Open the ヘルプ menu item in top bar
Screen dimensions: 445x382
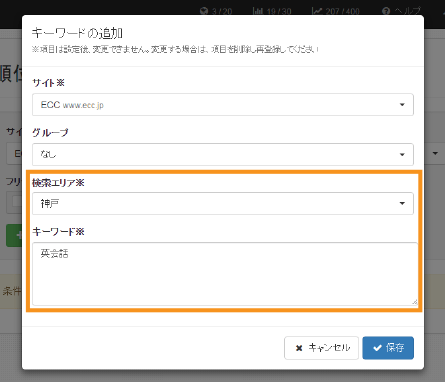401,12
